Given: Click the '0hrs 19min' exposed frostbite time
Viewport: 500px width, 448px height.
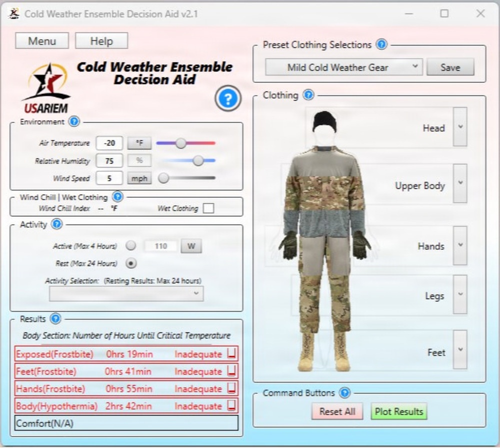Looking at the screenshot, I should pyautogui.click(x=129, y=354).
